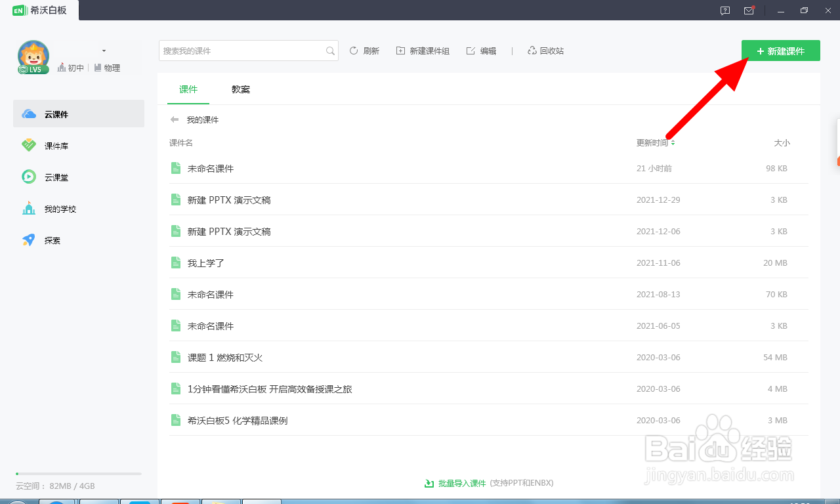
Task: Click the user avatar picture
Action: point(33,55)
